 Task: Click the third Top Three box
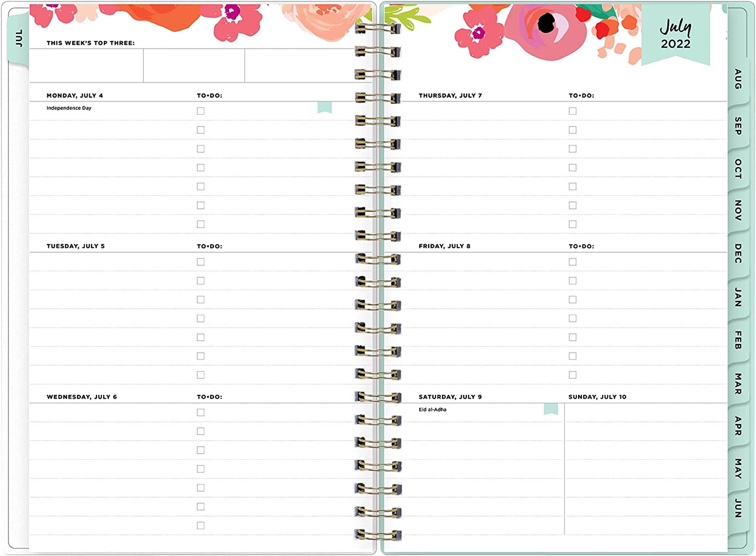[x=308, y=65]
